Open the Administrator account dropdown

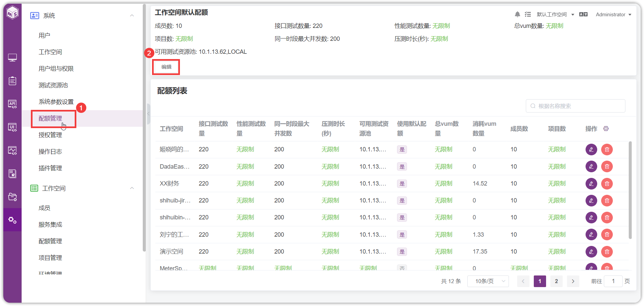point(613,15)
